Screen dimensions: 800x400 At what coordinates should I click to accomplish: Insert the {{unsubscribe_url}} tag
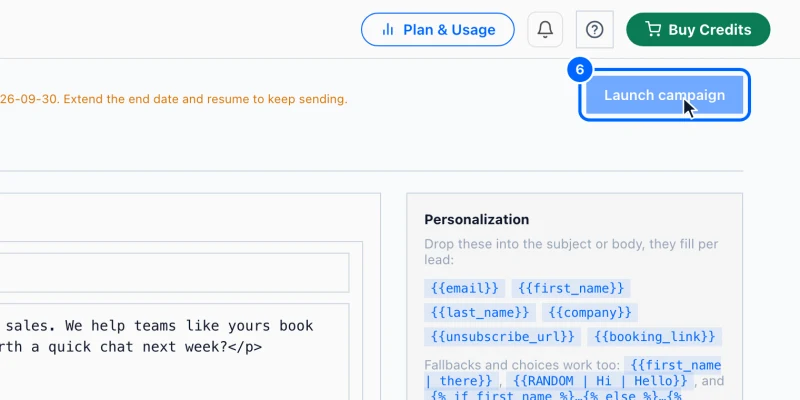503,337
